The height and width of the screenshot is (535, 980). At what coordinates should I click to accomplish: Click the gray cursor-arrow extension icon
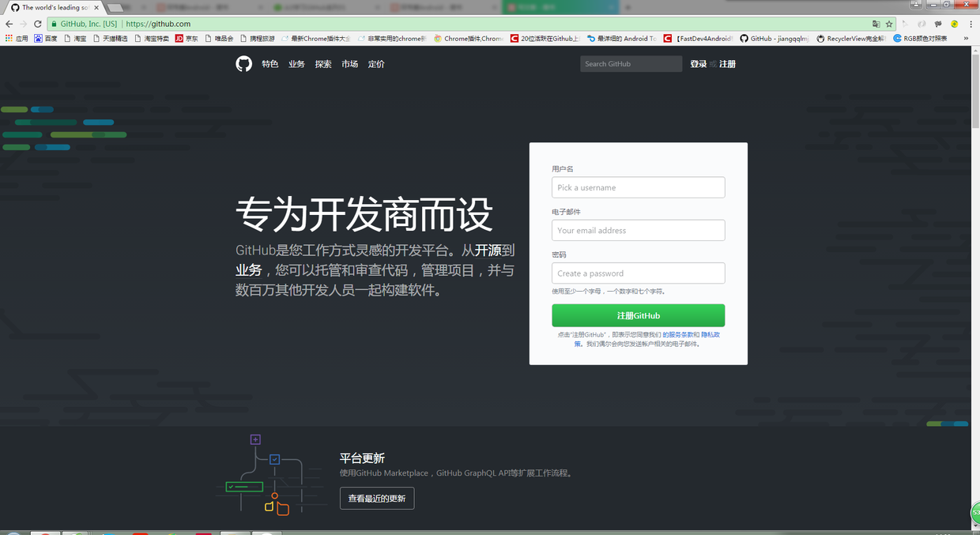(906, 24)
